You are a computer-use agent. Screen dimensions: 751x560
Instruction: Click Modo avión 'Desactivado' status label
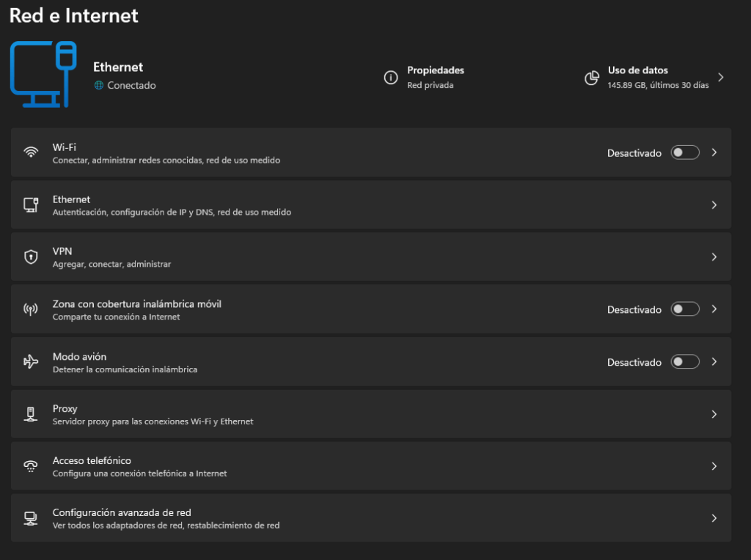coord(634,362)
